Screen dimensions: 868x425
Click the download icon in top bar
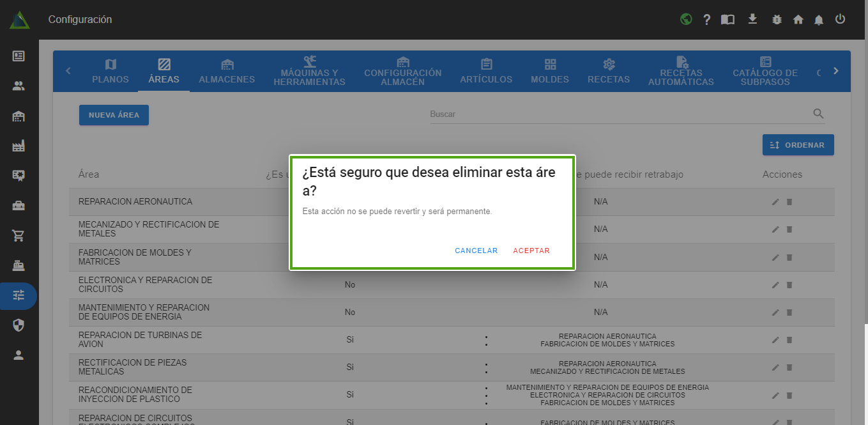point(752,19)
